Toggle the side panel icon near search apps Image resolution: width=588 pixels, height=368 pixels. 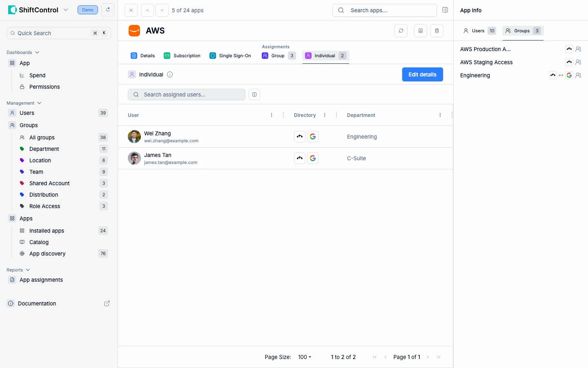click(x=445, y=10)
